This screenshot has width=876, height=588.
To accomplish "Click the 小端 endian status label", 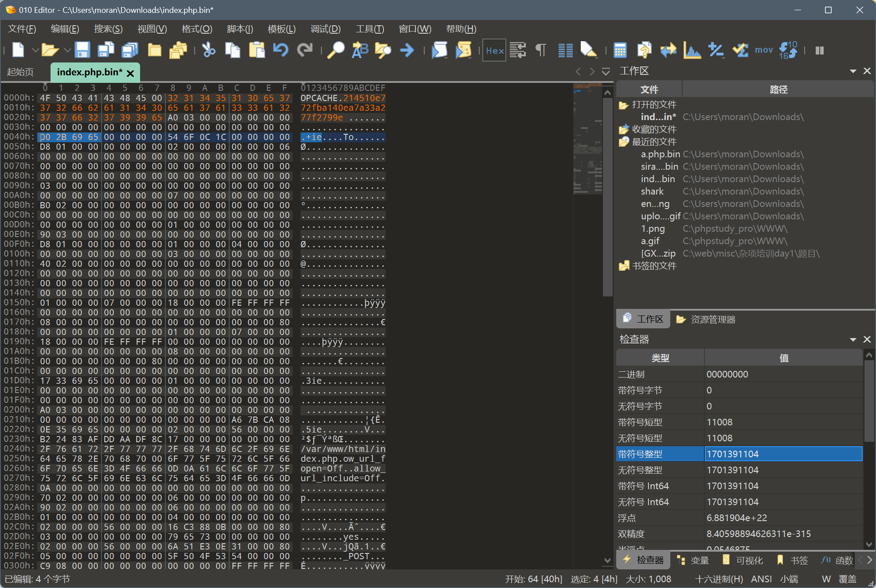I will coord(789,579).
